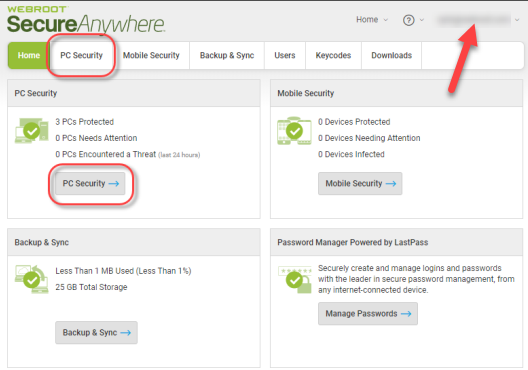The height and width of the screenshot is (370, 528).
Task: Click '0 Devices Protected' text
Action: 354,122
